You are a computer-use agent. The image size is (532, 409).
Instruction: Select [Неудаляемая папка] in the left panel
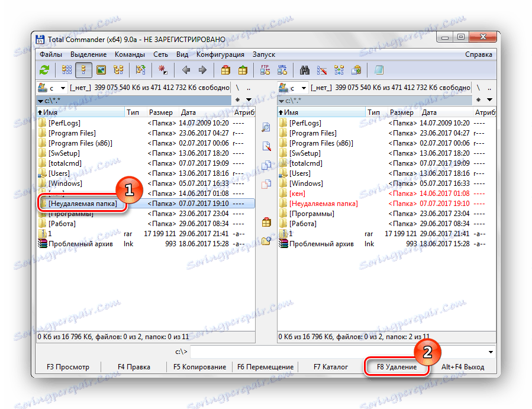[146, 204]
